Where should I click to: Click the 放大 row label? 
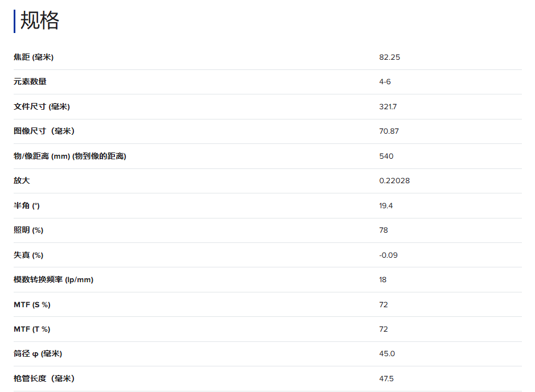click(22, 181)
